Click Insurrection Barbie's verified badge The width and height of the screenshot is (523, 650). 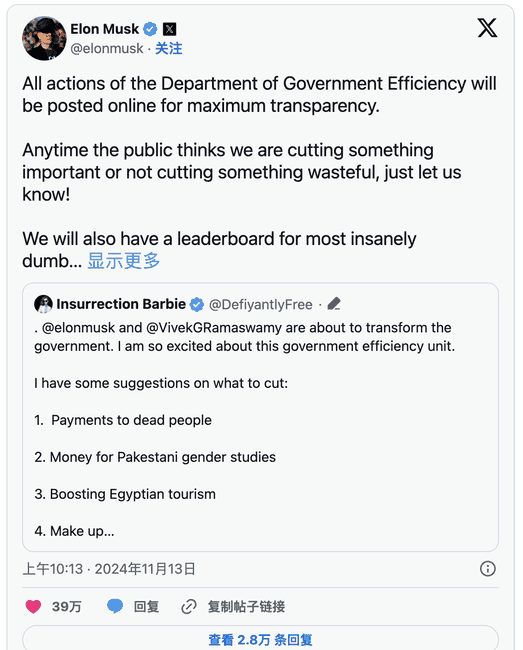click(197, 304)
